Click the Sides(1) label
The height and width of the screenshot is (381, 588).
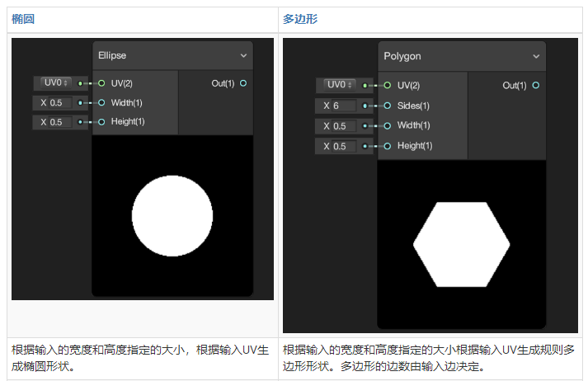[x=413, y=106]
